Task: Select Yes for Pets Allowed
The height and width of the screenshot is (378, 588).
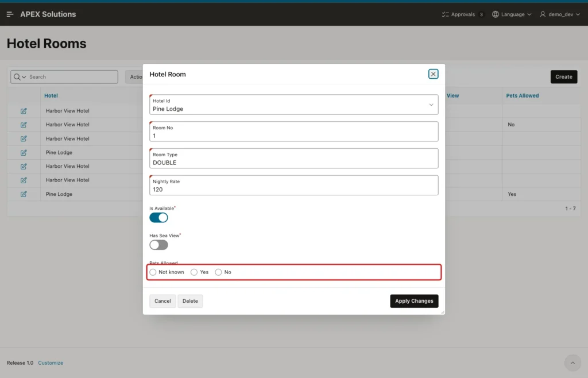Action: tap(194, 272)
